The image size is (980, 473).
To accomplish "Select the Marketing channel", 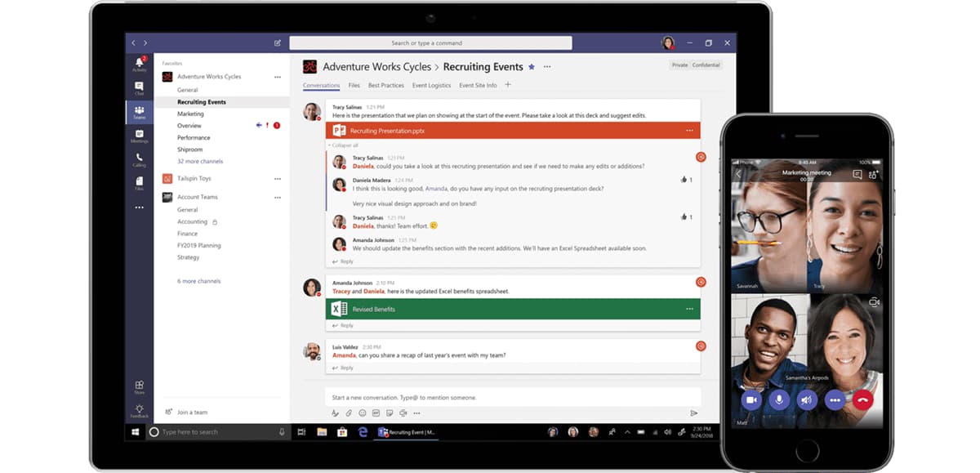I will click(x=190, y=114).
